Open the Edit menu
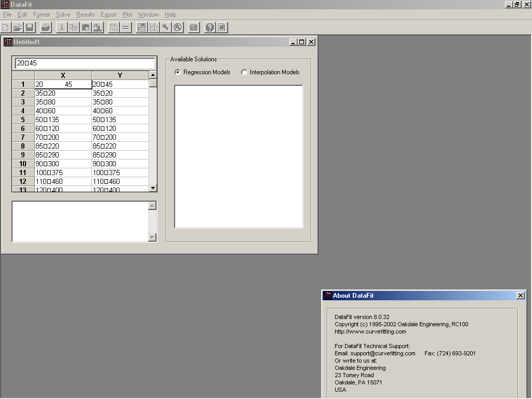The height and width of the screenshot is (399, 532). (22, 15)
